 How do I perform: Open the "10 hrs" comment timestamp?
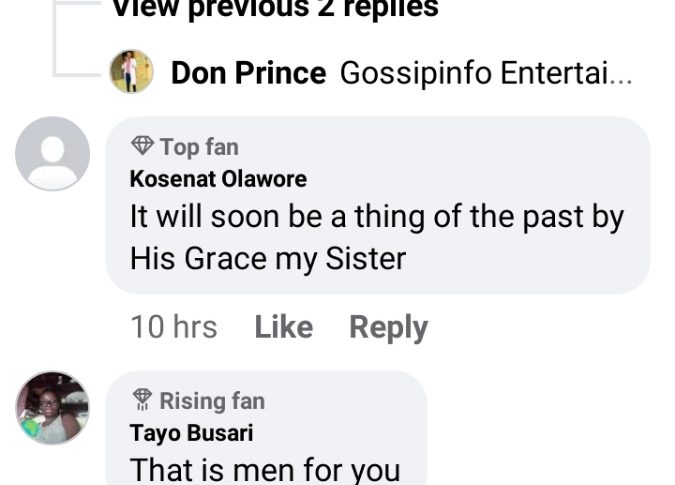[x=173, y=327]
